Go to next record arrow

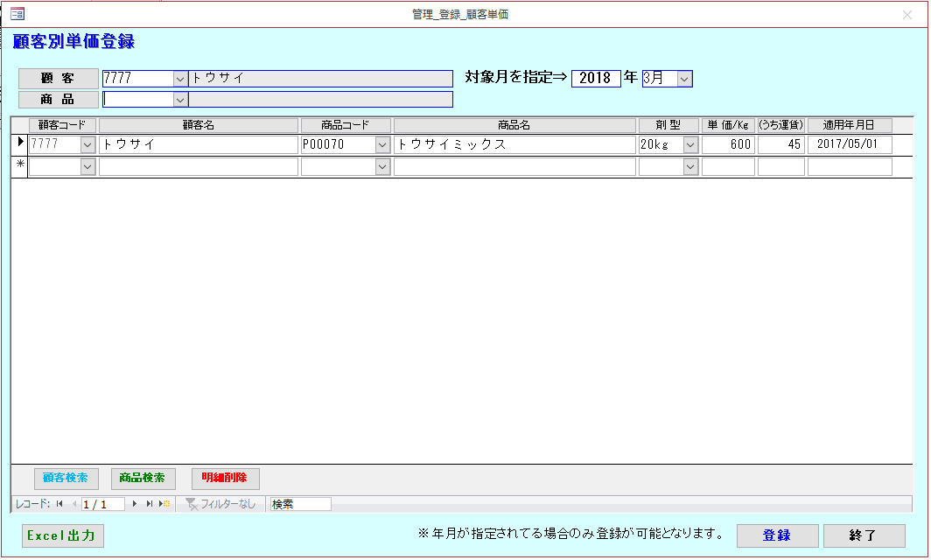click(x=134, y=504)
